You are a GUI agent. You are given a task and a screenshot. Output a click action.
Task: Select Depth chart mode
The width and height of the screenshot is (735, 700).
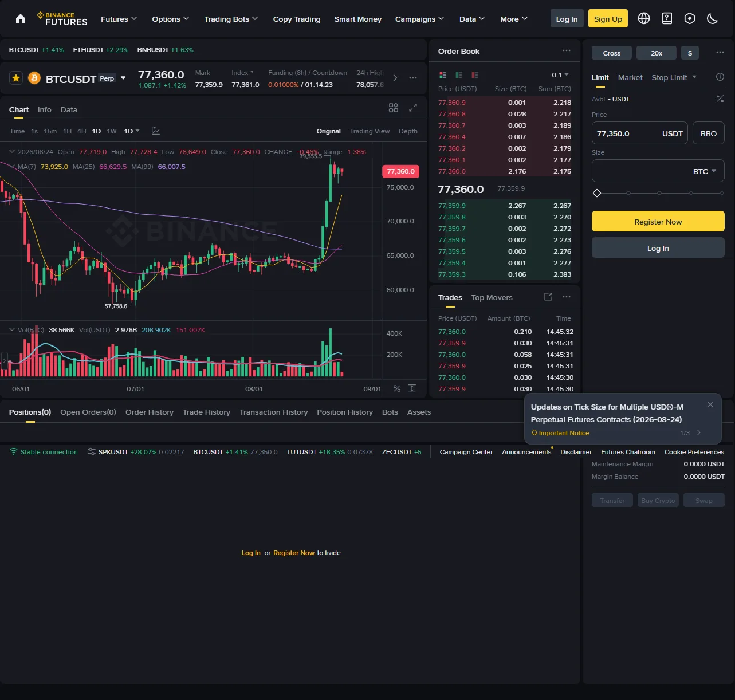408,131
